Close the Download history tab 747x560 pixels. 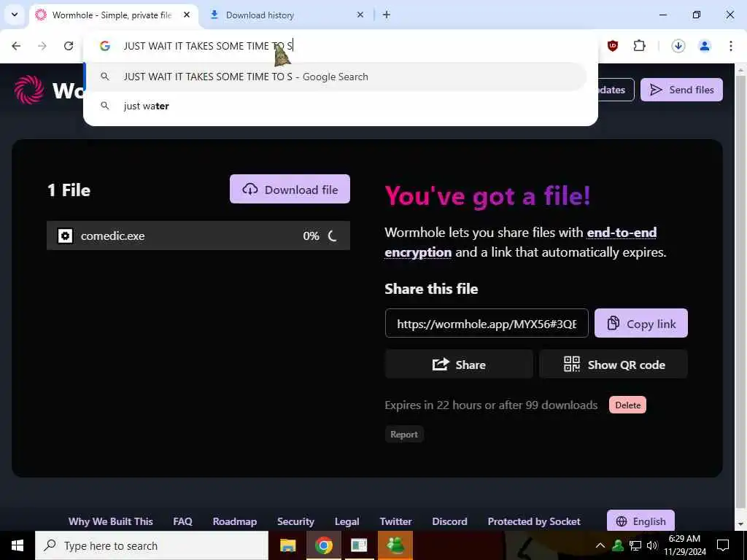(360, 15)
